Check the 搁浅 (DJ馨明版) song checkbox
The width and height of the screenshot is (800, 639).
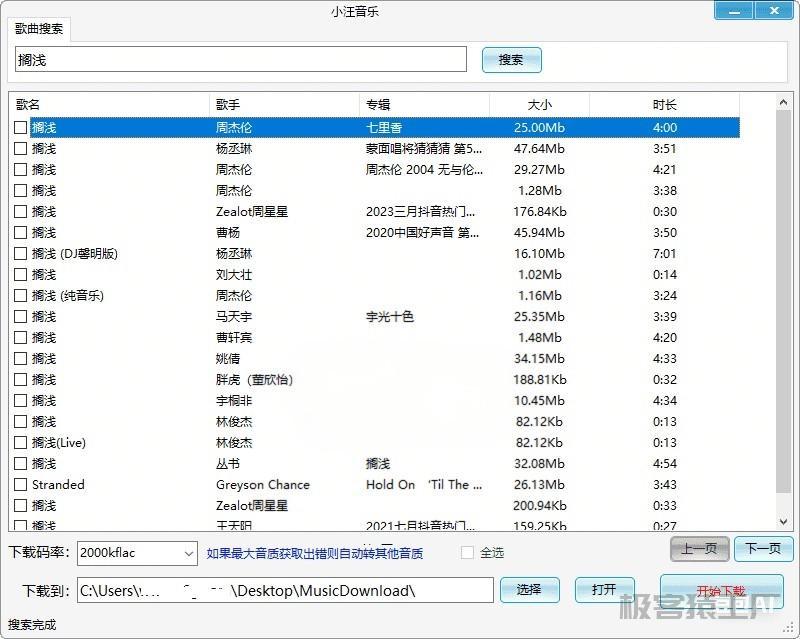click(21, 254)
